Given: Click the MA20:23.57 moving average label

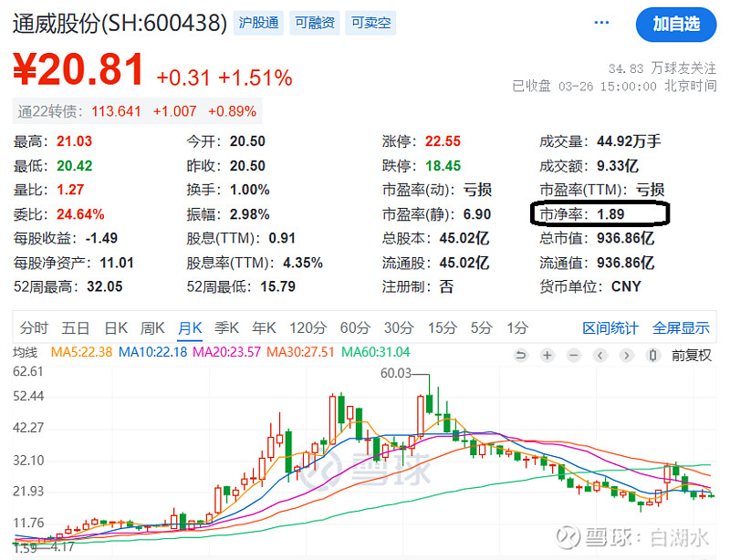Looking at the screenshot, I should tap(226, 352).
